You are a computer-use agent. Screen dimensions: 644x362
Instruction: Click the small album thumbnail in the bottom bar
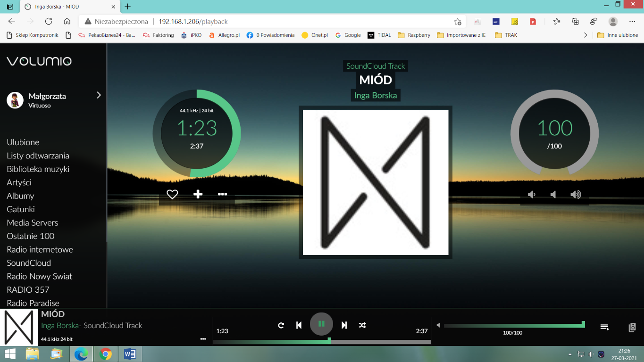[19, 327]
